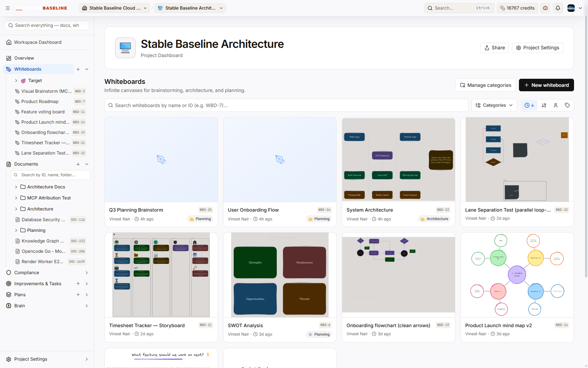Expand the Target whiteboard category
The height and width of the screenshot is (368, 588).
click(16, 81)
